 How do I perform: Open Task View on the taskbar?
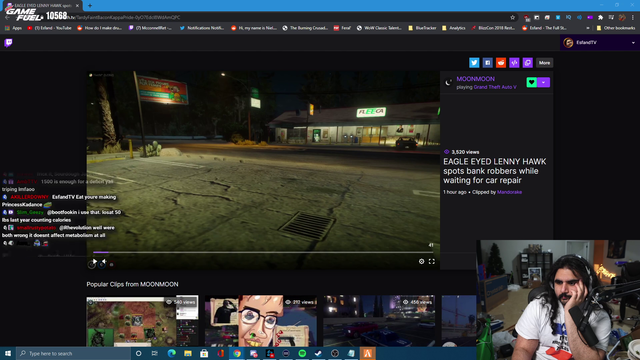pyautogui.click(x=155, y=353)
